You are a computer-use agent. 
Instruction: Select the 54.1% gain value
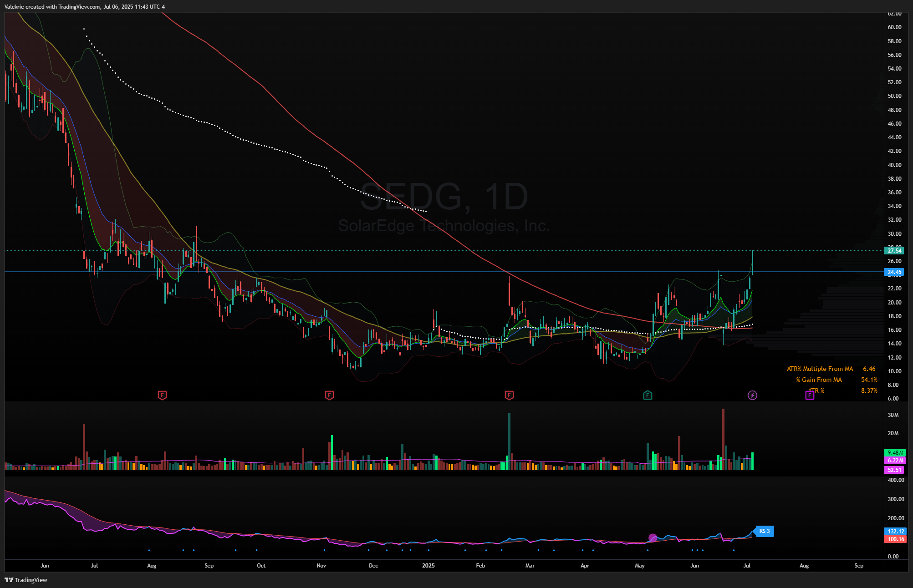869,380
